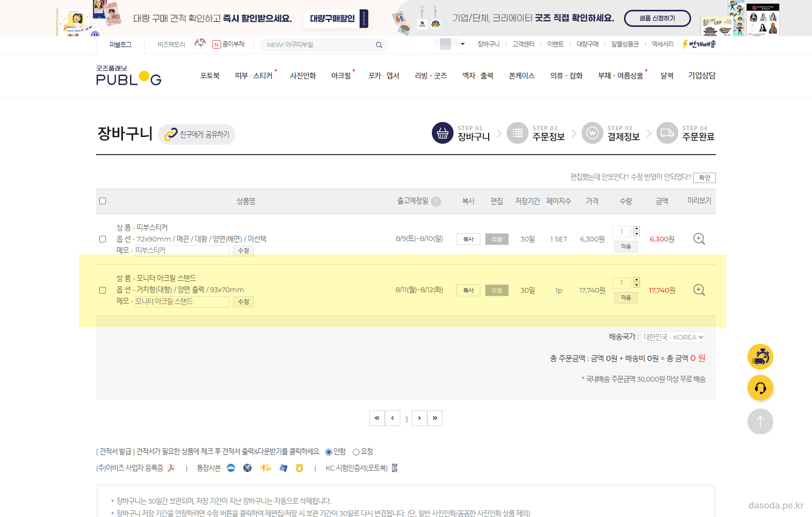Screen dimensions: 812x517
Task: Click the fast delivery scooter icon
Action: click(x=760, y=357)
